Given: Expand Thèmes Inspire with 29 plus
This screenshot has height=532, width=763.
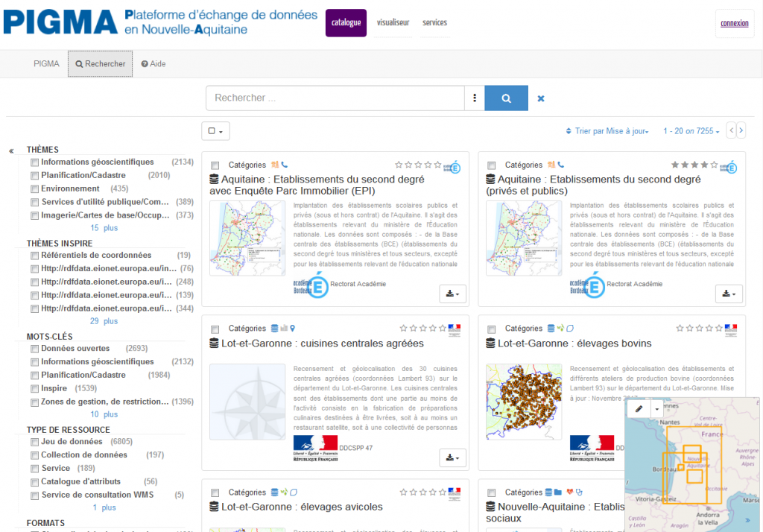Looking at the screenshot, I should coord(104,321).
